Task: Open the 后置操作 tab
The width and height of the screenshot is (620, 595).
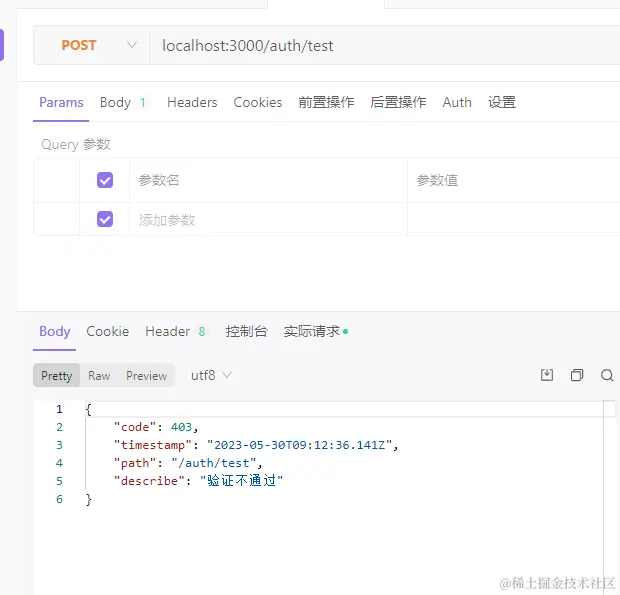Action: coord(398,102)
